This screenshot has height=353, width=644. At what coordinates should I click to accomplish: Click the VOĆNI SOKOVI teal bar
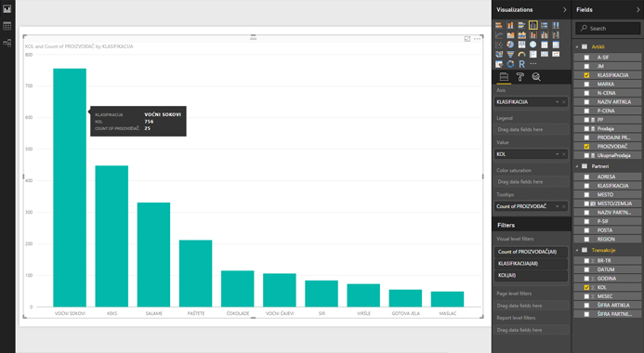click(70, 188)
